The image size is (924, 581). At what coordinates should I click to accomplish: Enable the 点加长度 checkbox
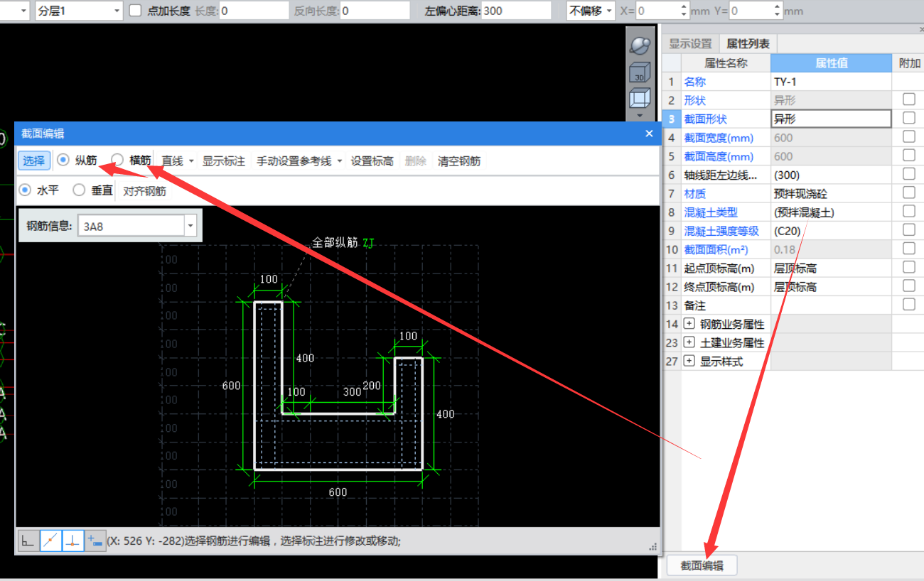coord(135,11)
